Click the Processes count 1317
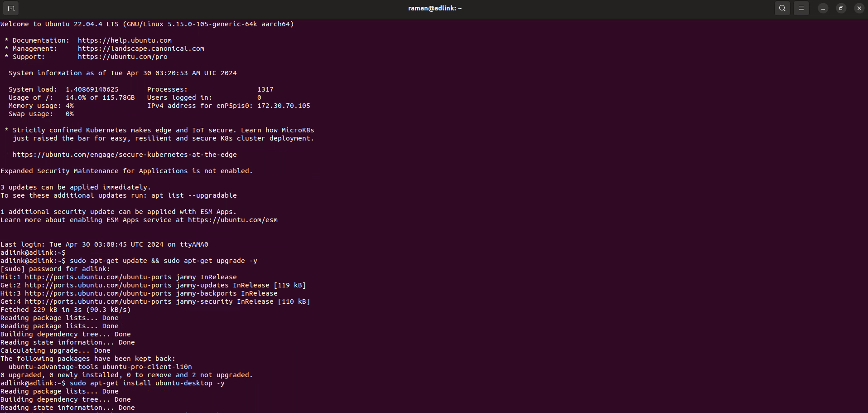Screen dimensions: 868x413 [x=265, y=89]
